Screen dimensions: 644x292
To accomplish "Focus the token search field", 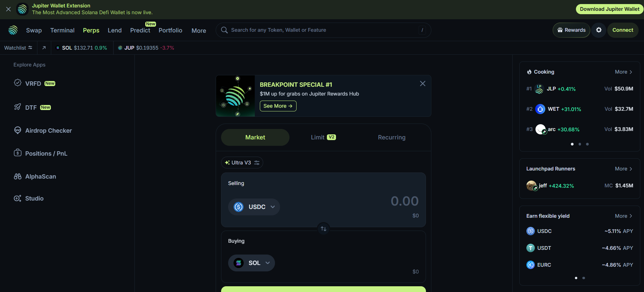I will click(320, 30).
